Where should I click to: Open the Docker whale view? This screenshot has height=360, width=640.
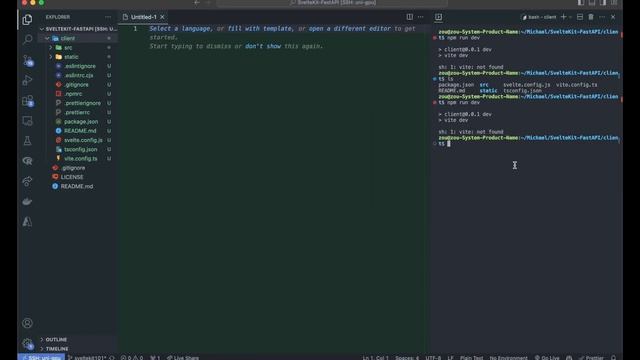(x=27, y=201)
